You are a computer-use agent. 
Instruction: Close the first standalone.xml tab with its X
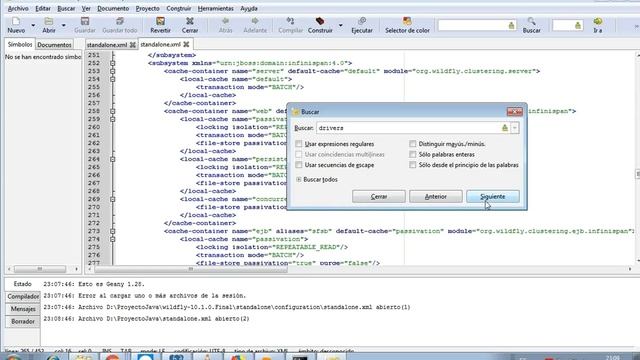click(x=133, y=45)
